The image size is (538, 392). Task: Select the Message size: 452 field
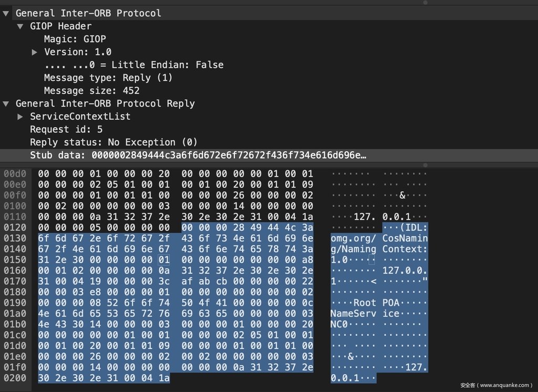[91, 91]
